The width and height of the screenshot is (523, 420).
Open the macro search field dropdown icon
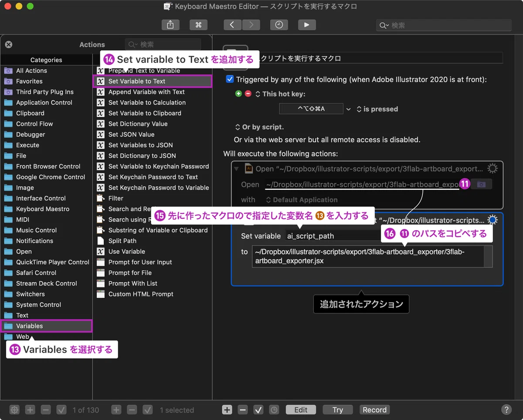(384, 26)
